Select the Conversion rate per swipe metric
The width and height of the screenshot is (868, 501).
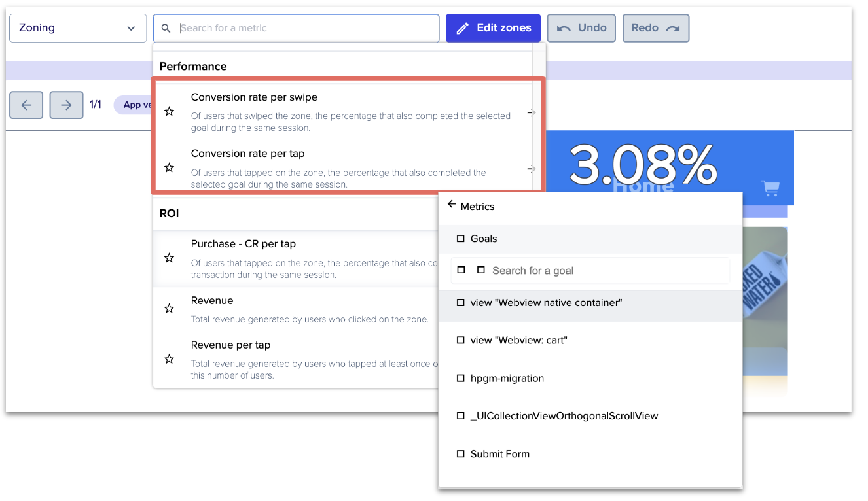[254, 97]
